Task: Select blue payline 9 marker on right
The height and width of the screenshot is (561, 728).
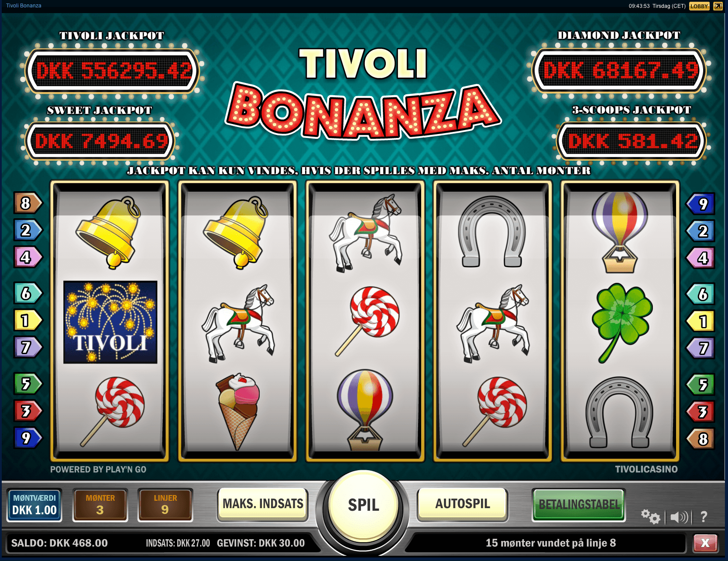Action: (701, 204)
